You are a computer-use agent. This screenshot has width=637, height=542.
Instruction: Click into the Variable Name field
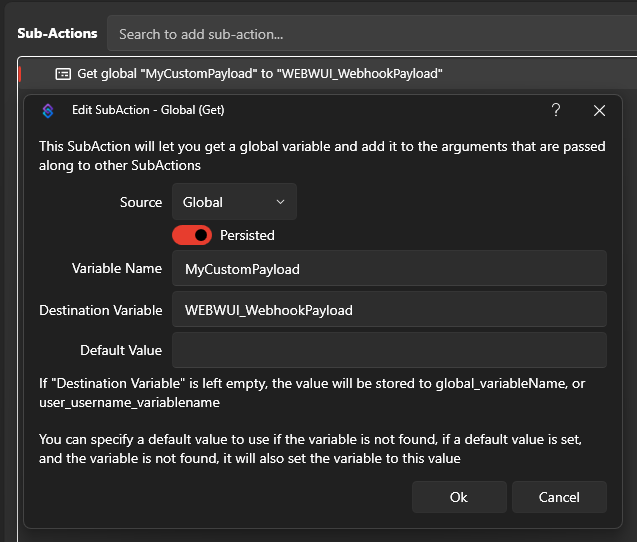pyautogui.click(x=389, y=269)
